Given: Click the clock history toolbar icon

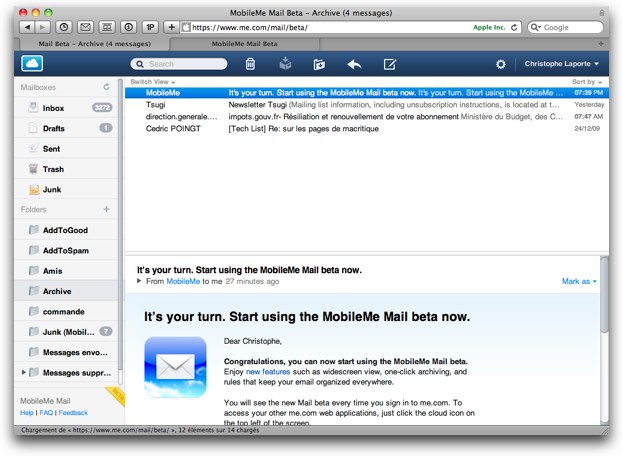Looking at the screenshot, I should pos(64,27).
